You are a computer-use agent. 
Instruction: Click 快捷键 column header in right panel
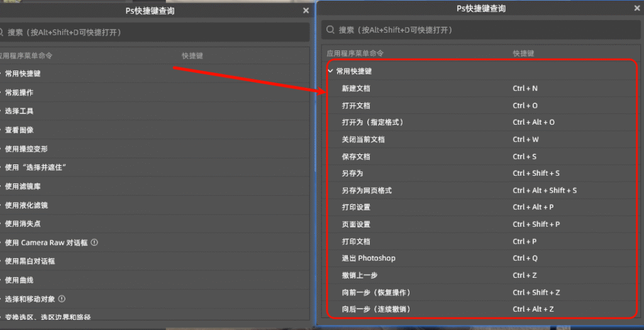(x=524, y=54)
